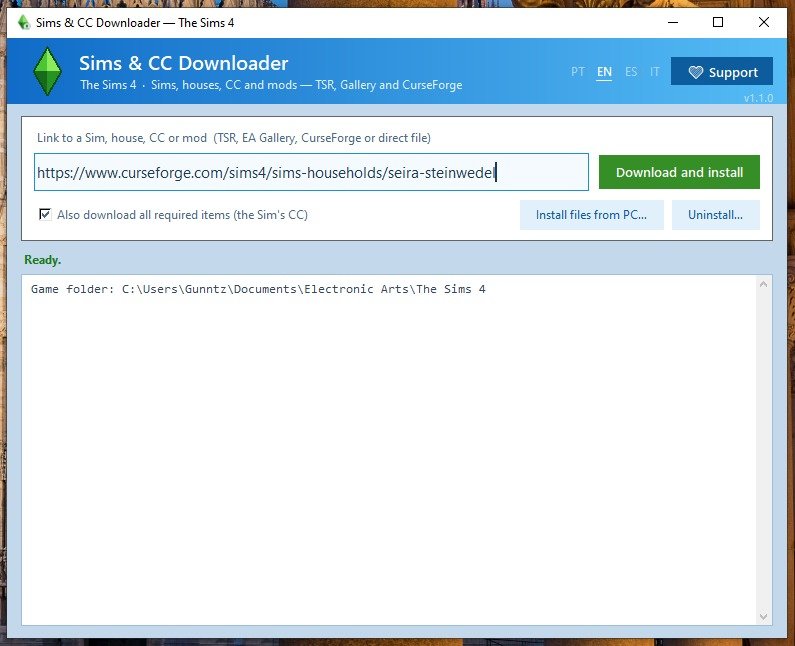Click the v1.1.0 version label
Viewport: 795px width, 646px height.
(758, 98)
